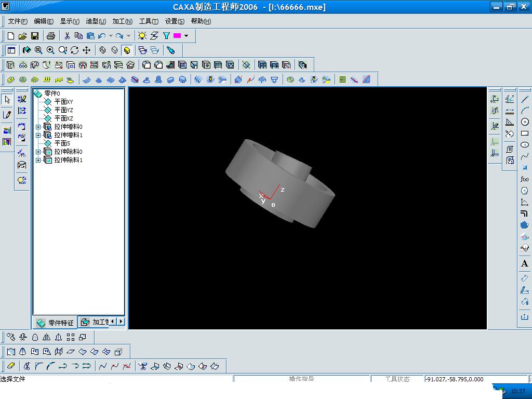The height and width of the screenshot is (399, 532).
Task: Expand the 拉伸除料0 tree node
Action: (x=38, y=152)
